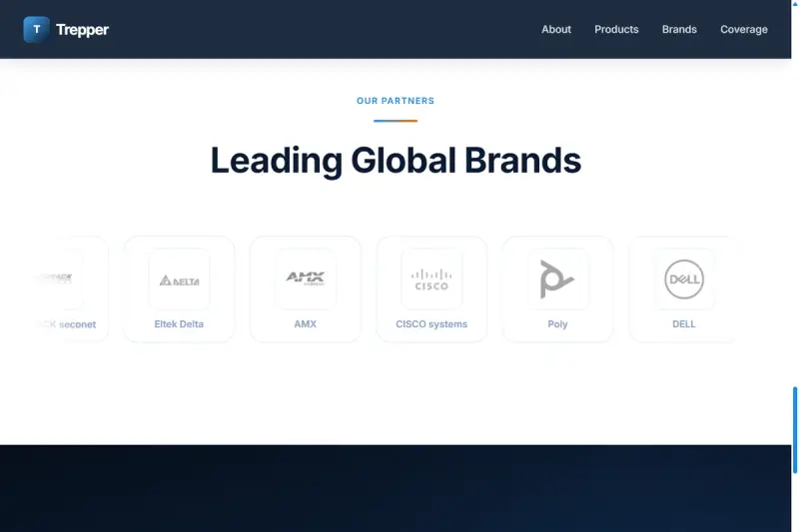Click the Trepper T logo icon
This screenshot has height=532, width=799.
tap(36, 30)
